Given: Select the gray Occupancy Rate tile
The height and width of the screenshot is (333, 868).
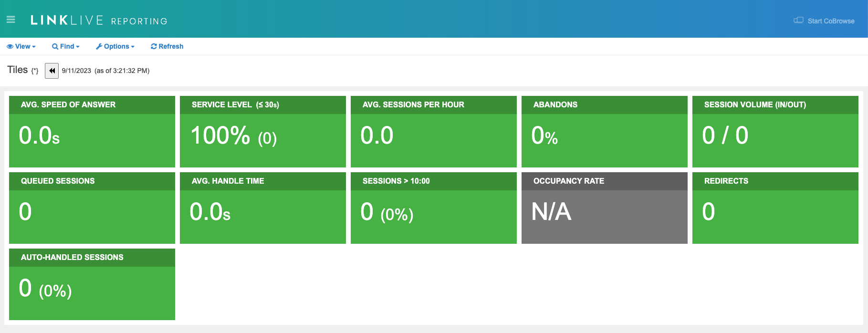Looking at the screenshot, I should pyautogui.click(x=605, y=208).
